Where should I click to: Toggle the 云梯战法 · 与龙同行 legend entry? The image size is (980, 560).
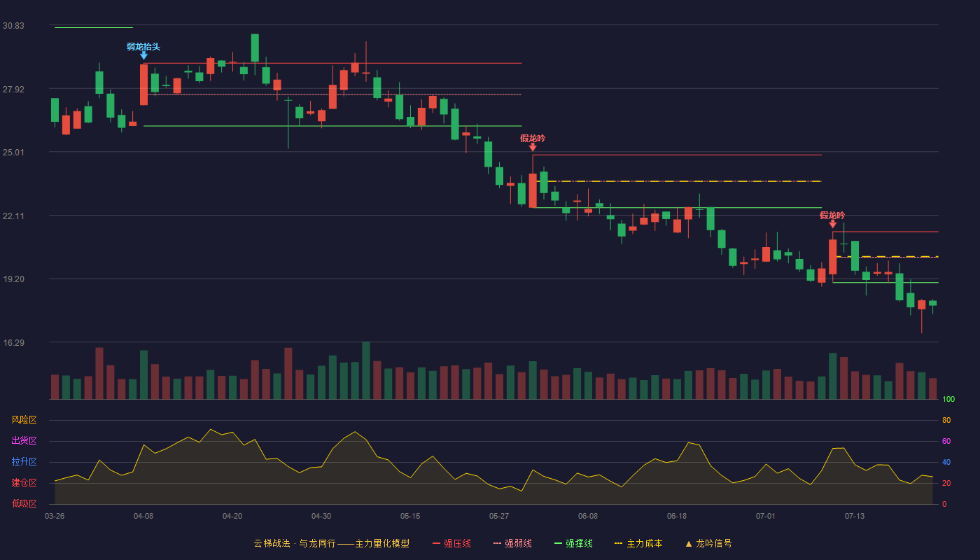331,543
